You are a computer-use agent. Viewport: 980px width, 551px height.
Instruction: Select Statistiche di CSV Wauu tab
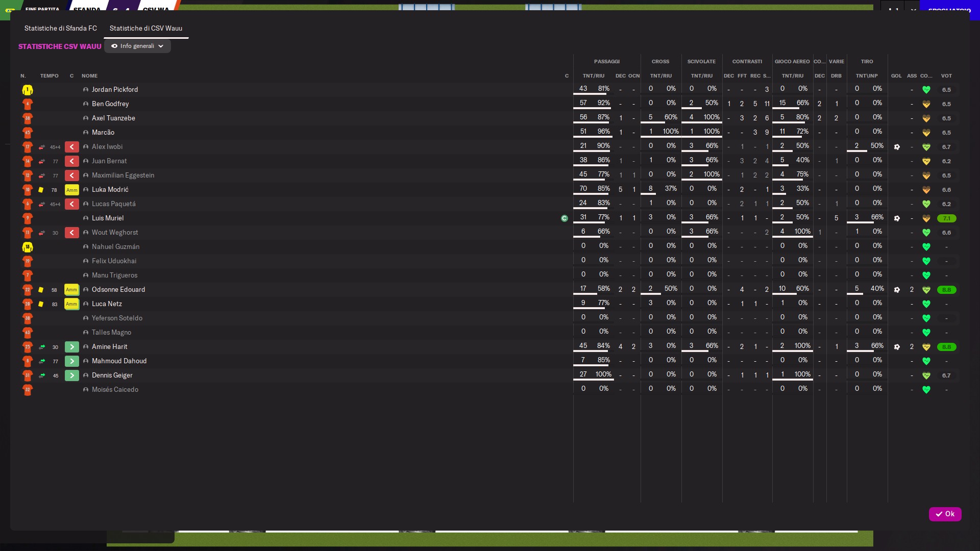click(146, 28)
